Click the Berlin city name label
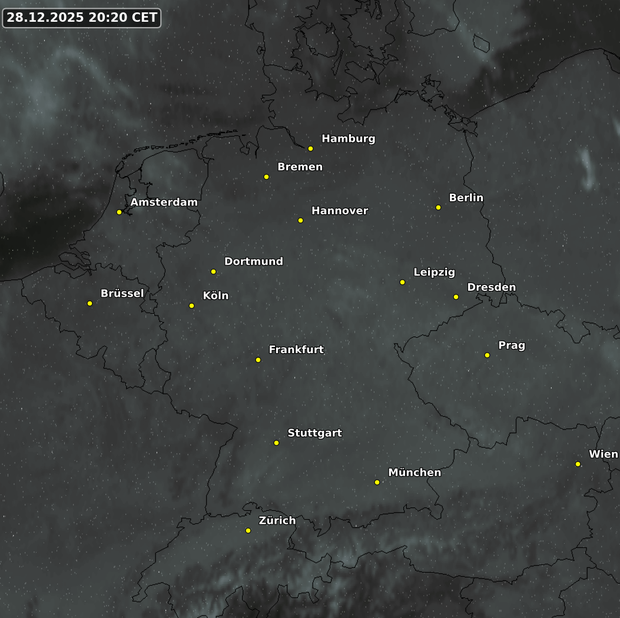 click(466, 198)
